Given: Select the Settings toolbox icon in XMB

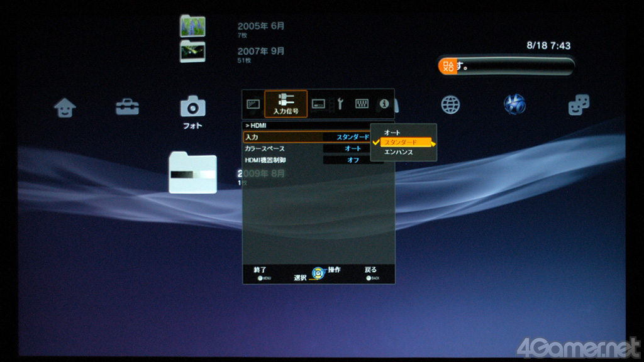Looking at the screenshot, I should [x=127, y=107].
